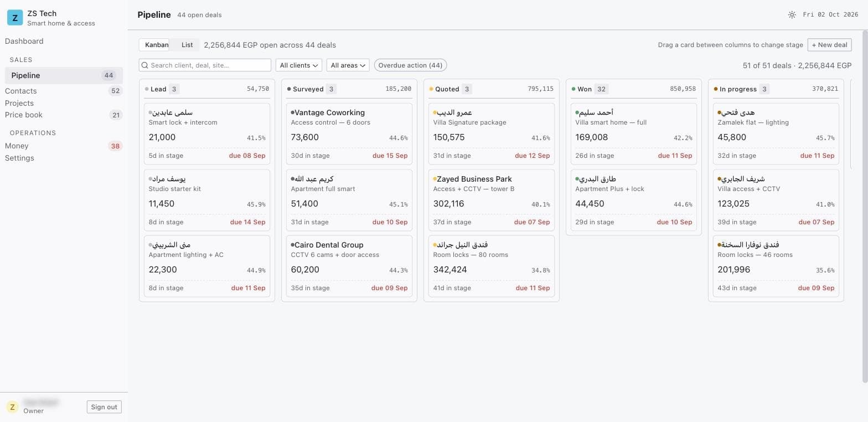
Task: Click the user avatar Z icon
Action: pos(12,407)
